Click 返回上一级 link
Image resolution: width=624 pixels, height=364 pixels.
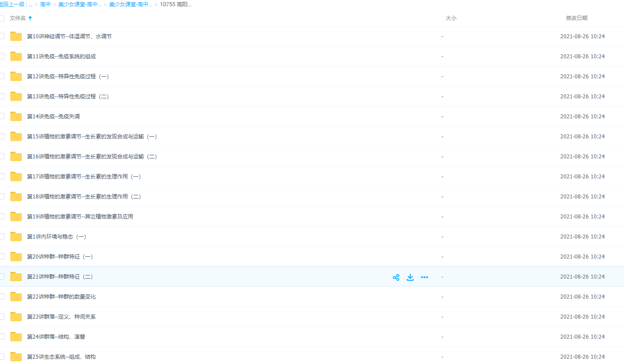coord(12,4)
